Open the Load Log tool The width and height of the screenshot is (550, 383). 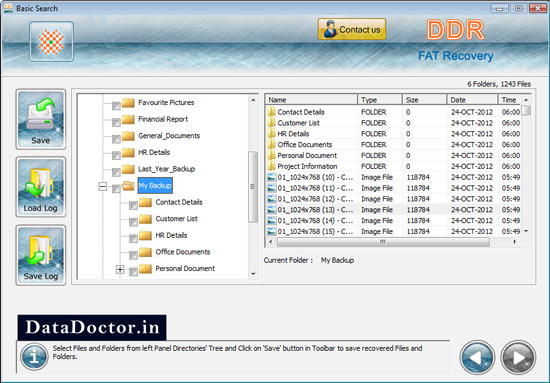point(41,187)
